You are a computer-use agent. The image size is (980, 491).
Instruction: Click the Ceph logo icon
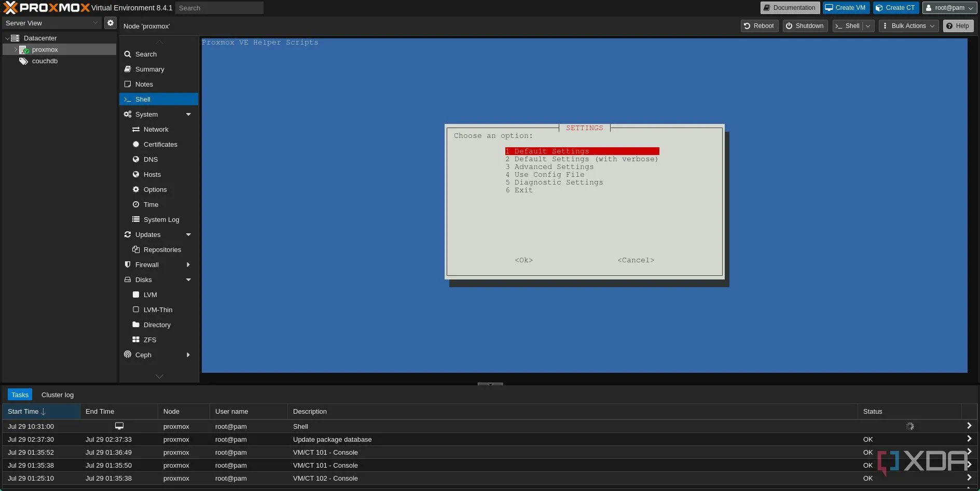128,355
